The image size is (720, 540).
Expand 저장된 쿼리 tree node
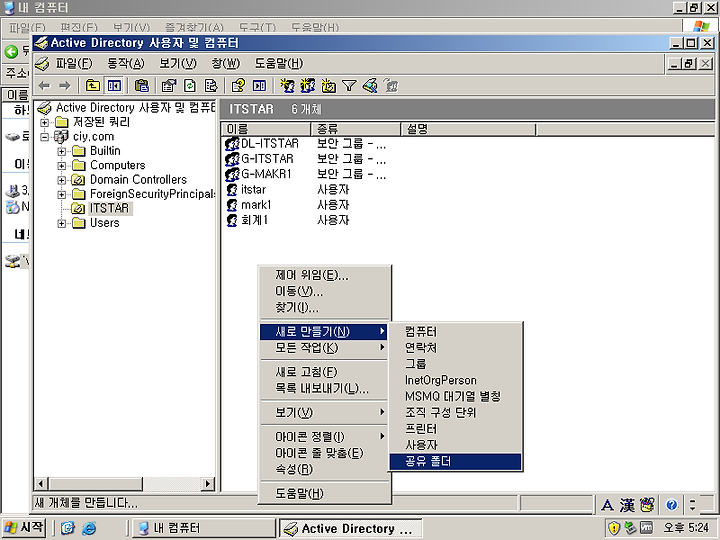click(x=45, y=123)
